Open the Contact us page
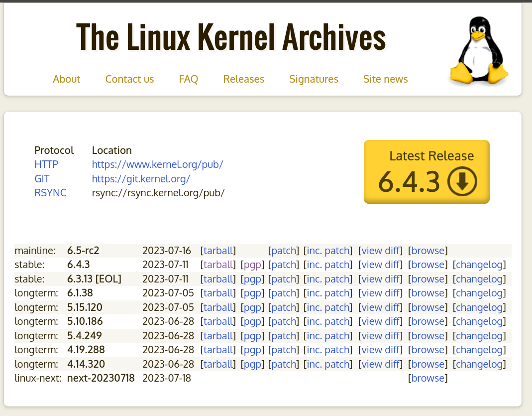532x416 pixels. point(129,79)
